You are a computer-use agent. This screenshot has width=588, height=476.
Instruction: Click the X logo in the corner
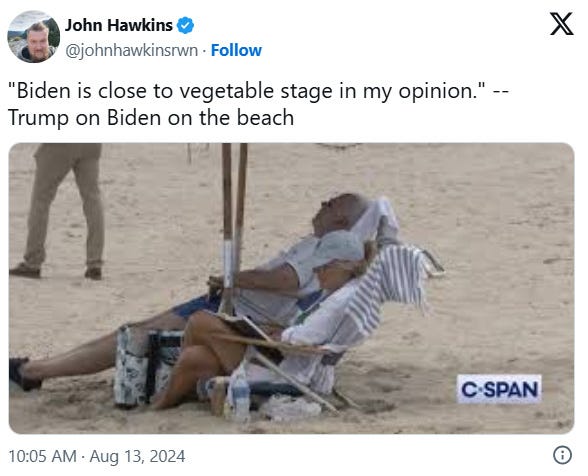[x=561, y=24]
